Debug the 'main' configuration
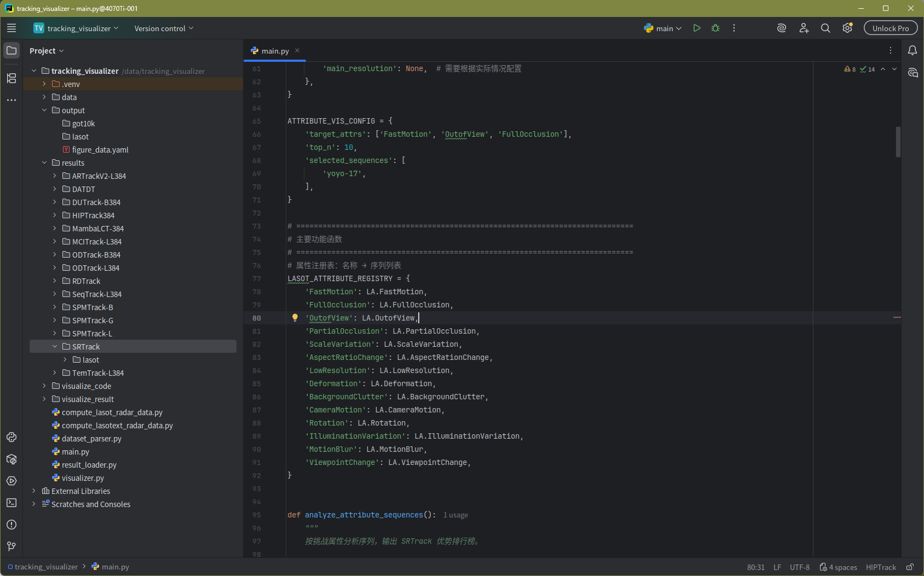The image size is (924, 576). click(x=715, y=28)
